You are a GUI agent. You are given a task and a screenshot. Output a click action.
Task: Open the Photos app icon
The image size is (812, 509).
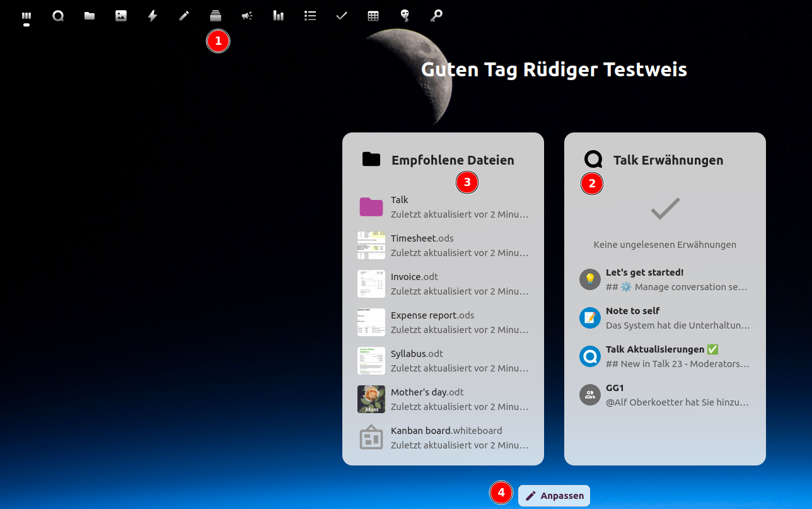tap(121, 16)
